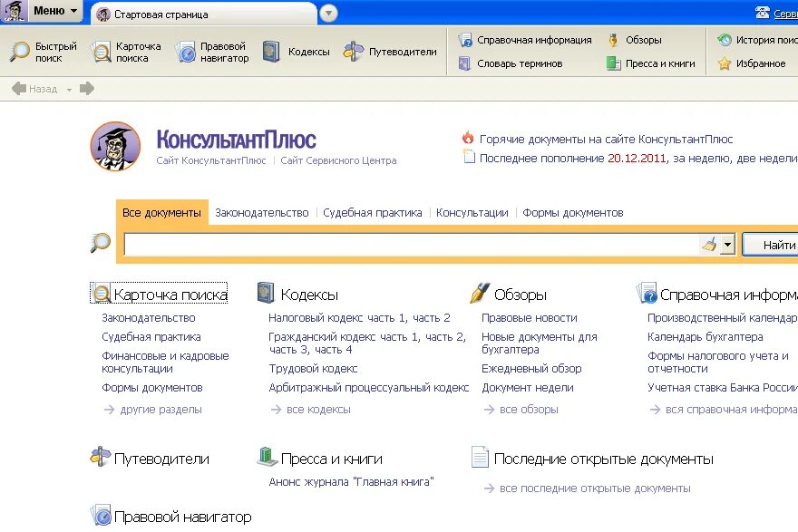Click все последние открытые документы link

coord(595,488)
